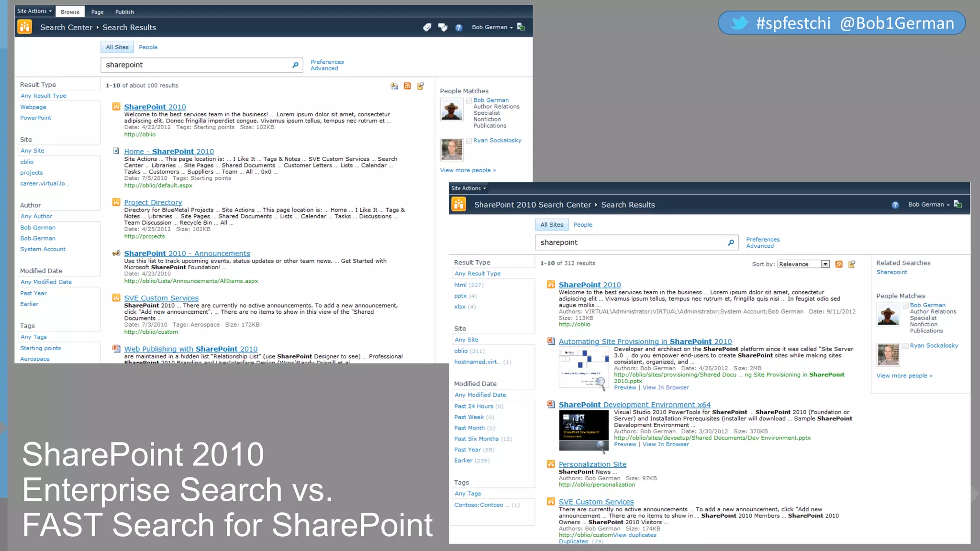This screenshot has height=551, width=980.
Task: Open Site Actions menu in FAST Search window
Action: tap(468, 188)
